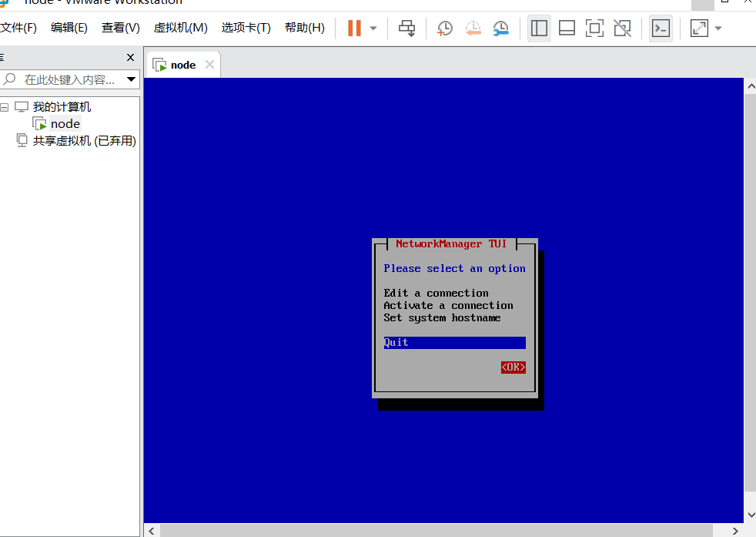756x537 pixels.
Task: Send Ctrl+Alt+Del to virtual machine icon
Action: (406, 28)
